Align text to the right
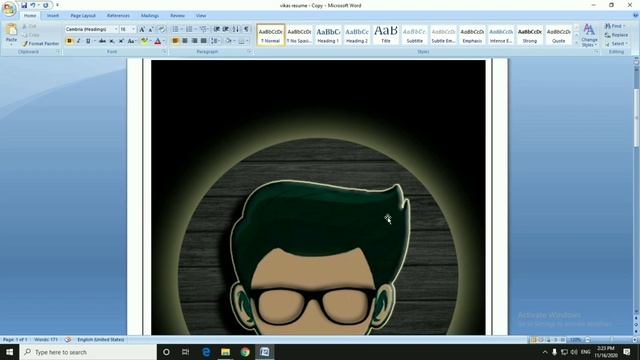640x360 pixels. click(194, 41)
